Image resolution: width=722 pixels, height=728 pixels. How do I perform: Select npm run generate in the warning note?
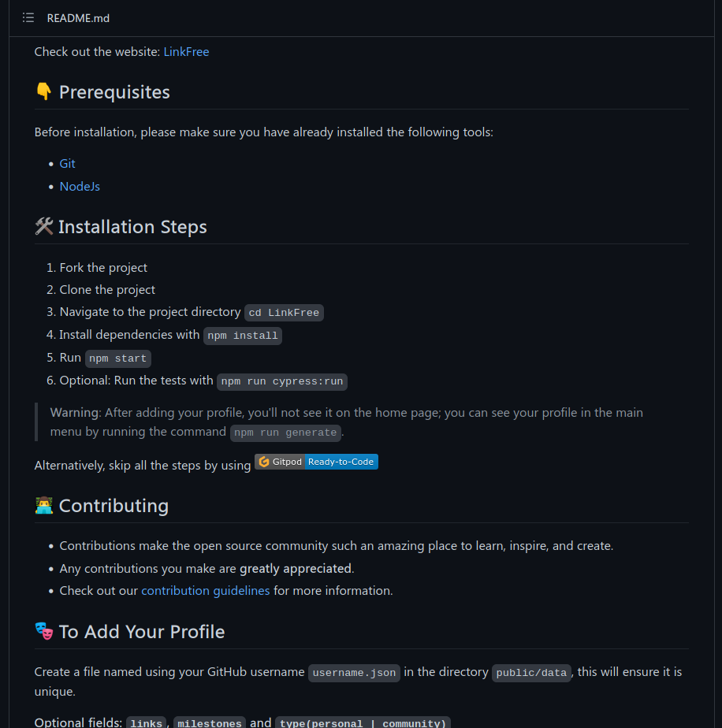point(285,432)
